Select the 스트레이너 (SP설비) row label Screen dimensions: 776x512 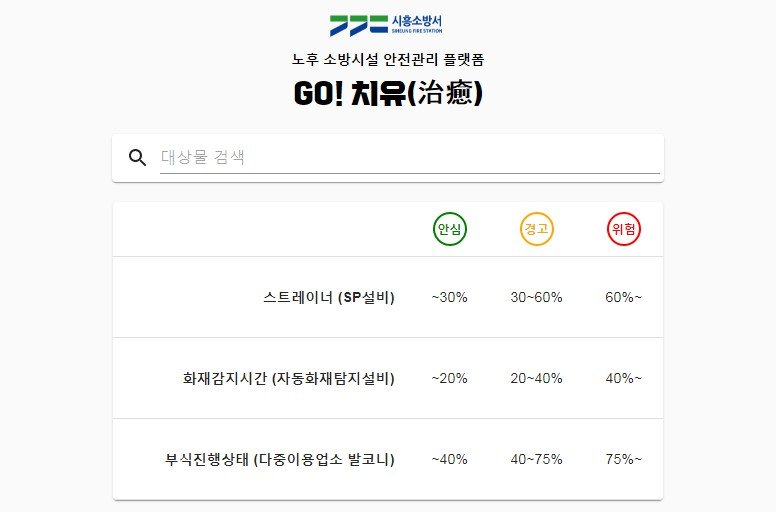point(329,297)
